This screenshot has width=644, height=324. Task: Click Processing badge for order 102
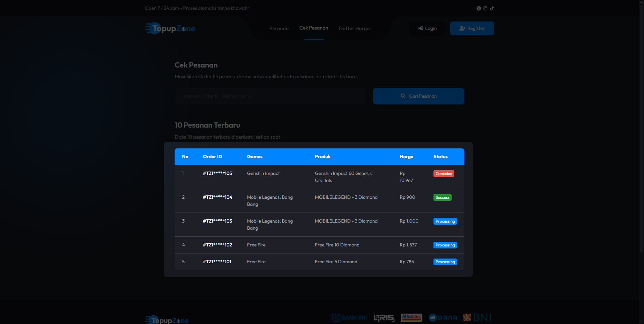click(445, 245)
